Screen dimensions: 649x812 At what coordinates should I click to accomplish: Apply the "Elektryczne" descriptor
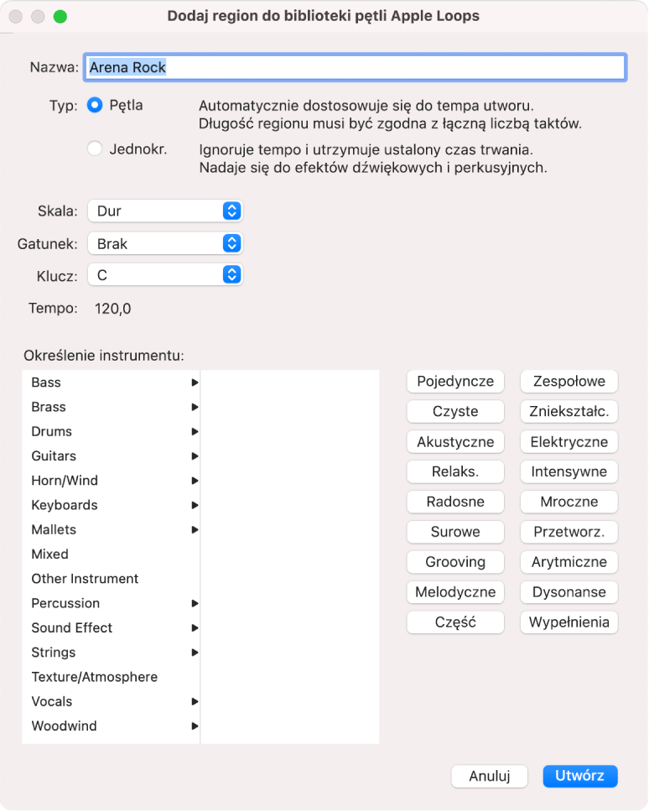click(569, 441)
